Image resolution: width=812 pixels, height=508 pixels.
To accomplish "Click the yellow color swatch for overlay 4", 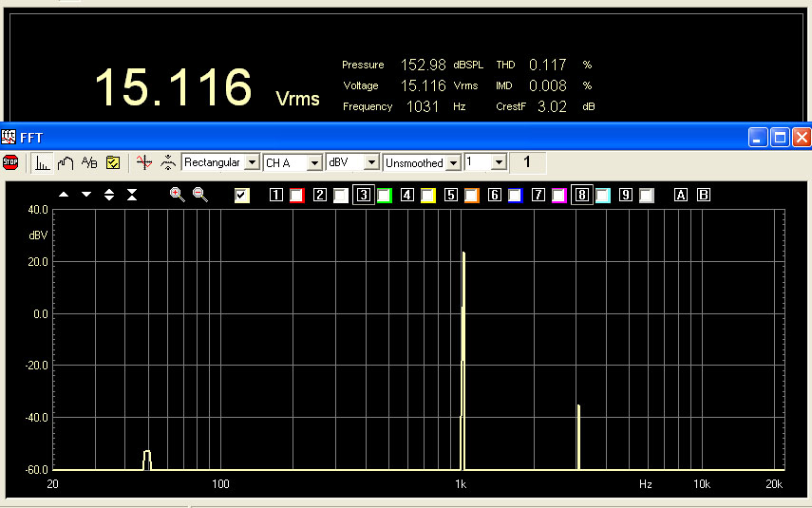I will point(428,196).
